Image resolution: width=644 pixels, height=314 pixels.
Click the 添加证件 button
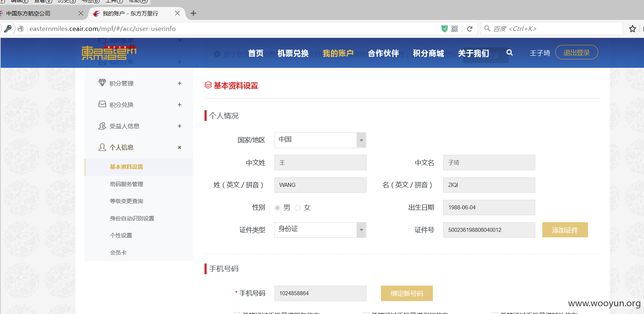click(565, 230)
